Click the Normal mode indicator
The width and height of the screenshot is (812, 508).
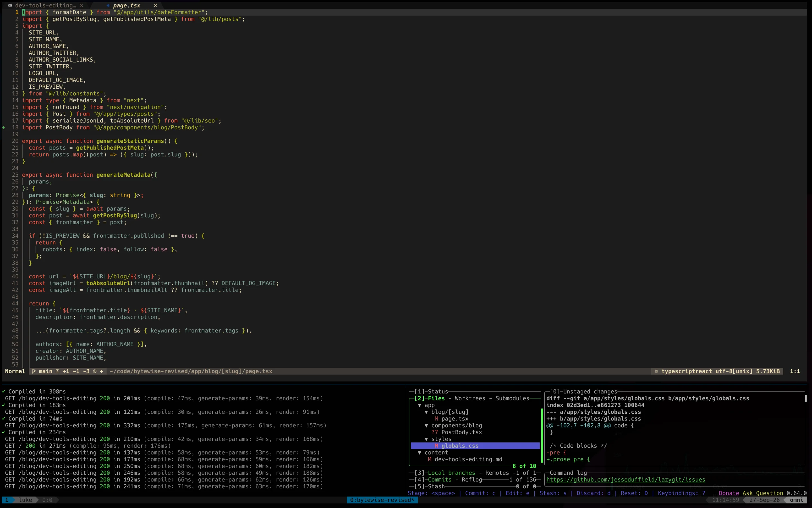click(15, 371)
